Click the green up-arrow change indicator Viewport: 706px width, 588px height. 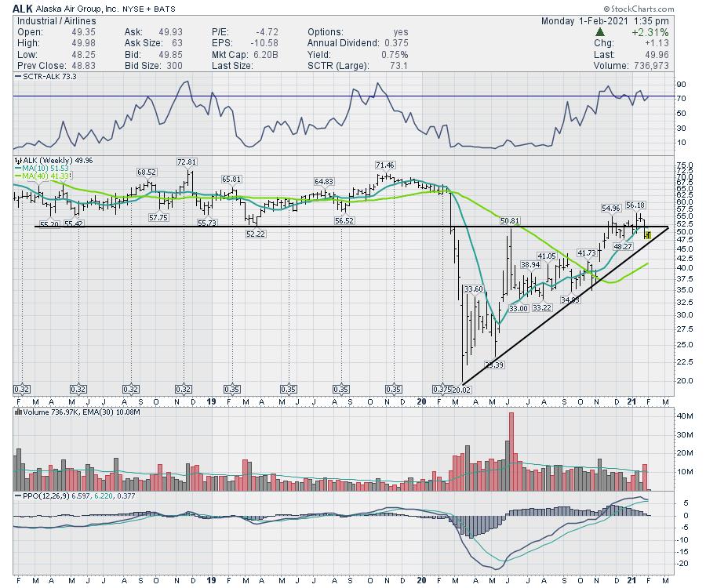[600, 32]
